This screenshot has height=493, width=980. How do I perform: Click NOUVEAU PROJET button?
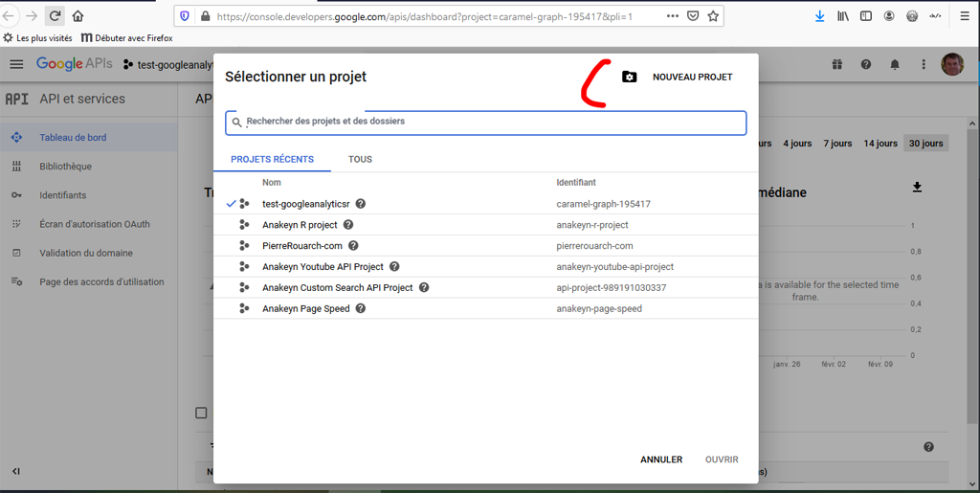pos(693,77)
